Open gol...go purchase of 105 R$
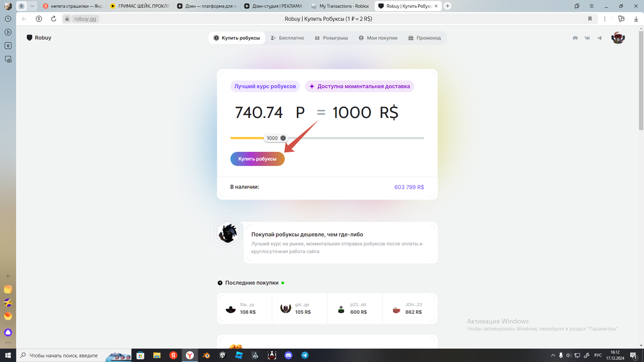The width and height of the screenshot is (644, 362). point(300,308)
